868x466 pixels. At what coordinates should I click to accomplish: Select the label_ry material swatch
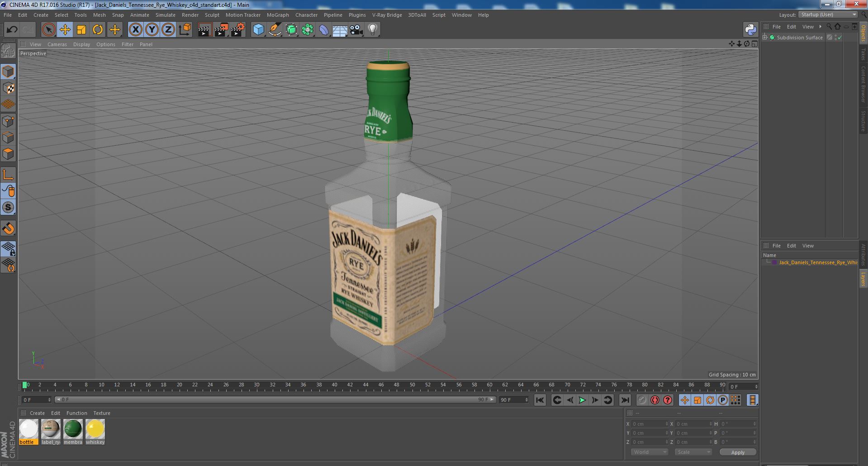51,432
